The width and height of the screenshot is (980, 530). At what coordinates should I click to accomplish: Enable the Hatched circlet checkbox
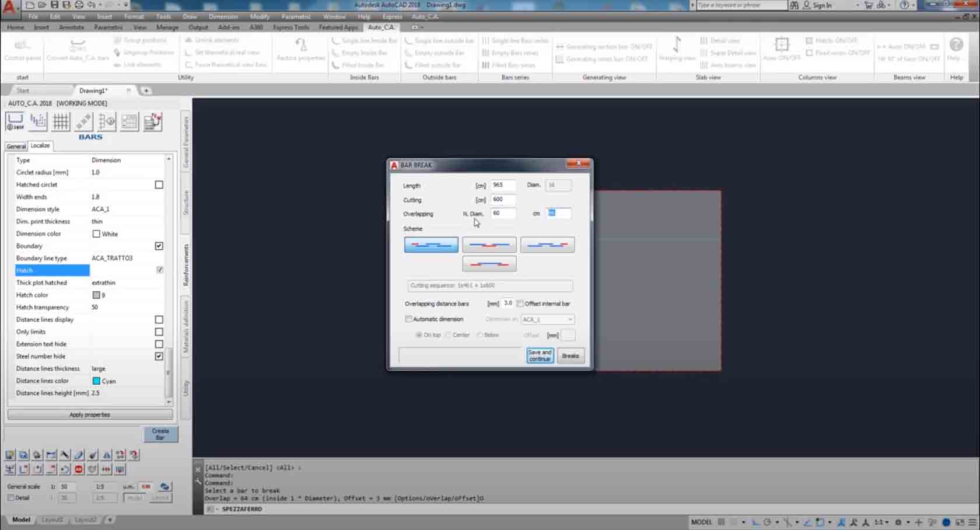tap(159, 184)
